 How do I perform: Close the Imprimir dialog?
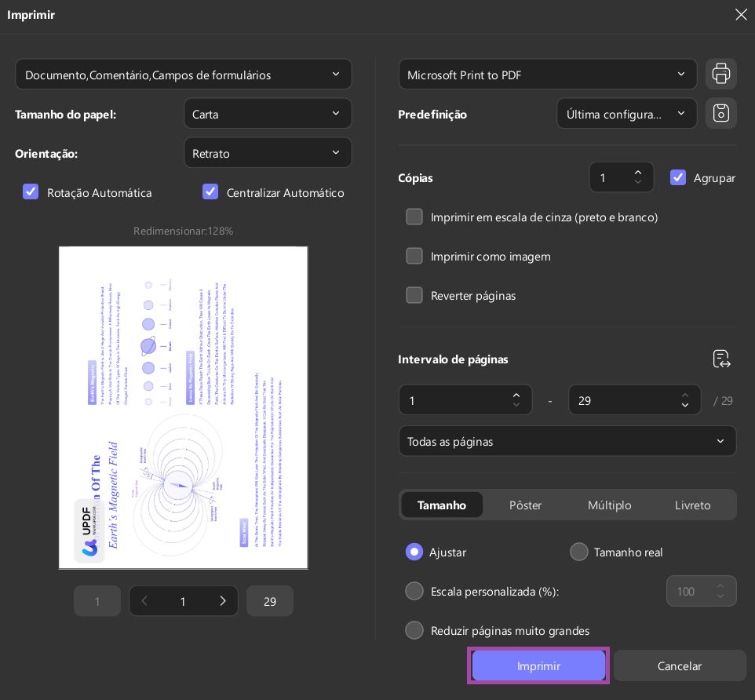coord(741,14)
